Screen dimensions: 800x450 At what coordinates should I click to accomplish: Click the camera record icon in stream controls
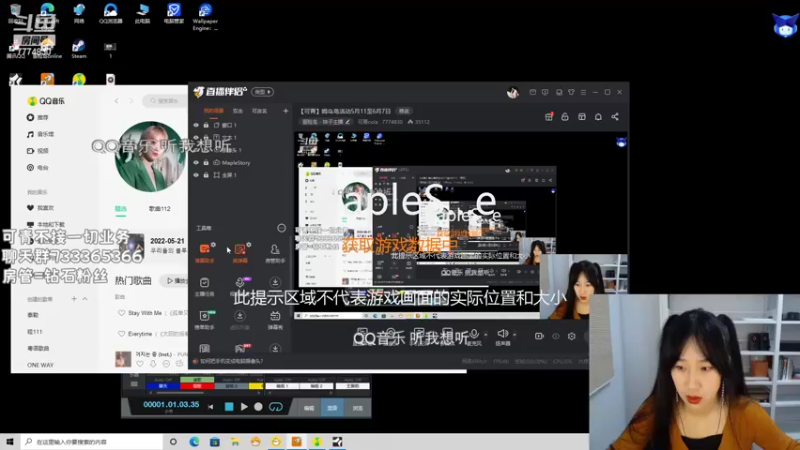(539, 336)
